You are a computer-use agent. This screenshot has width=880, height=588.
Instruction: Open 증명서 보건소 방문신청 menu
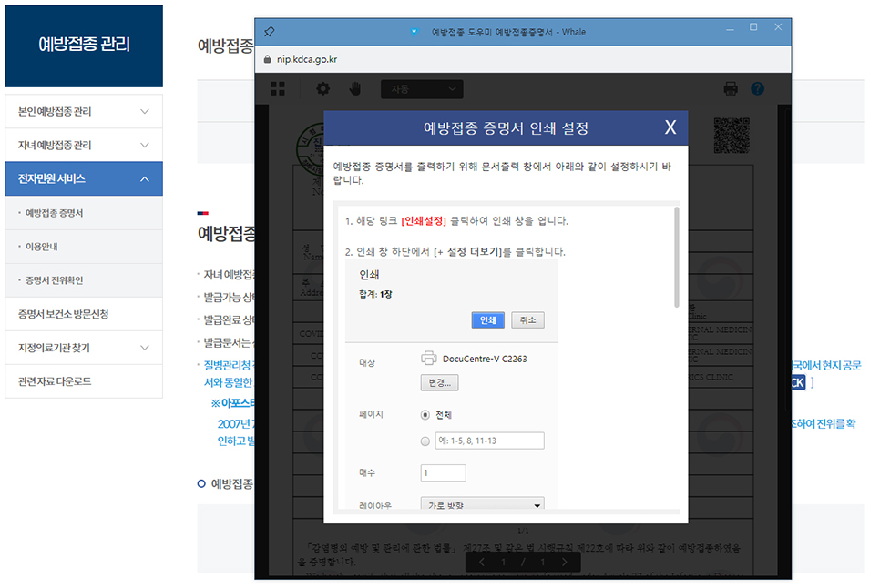84,314
